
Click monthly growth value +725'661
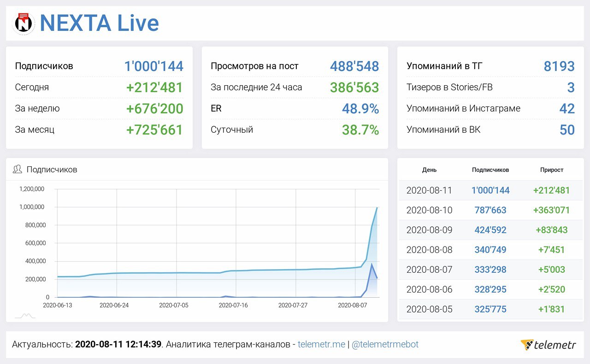pos(155,129)
